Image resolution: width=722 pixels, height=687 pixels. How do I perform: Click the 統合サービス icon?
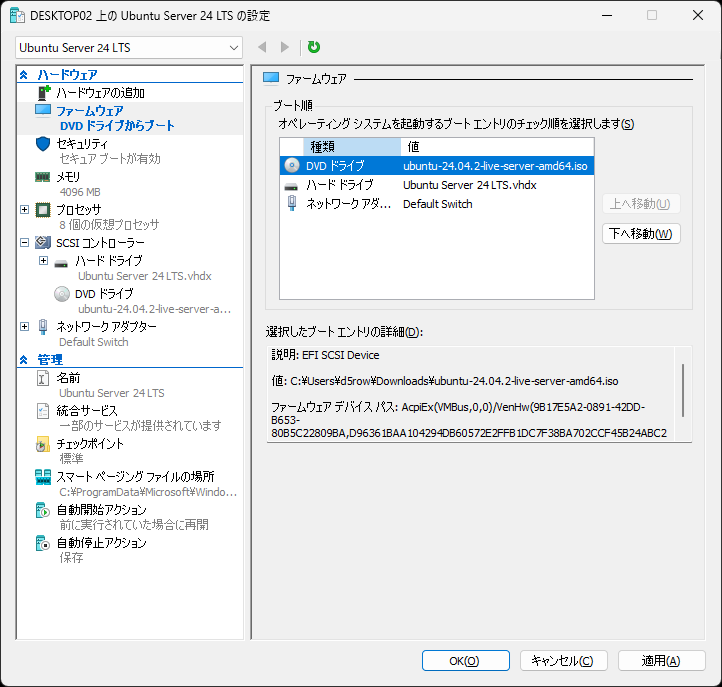coord(42,411)
